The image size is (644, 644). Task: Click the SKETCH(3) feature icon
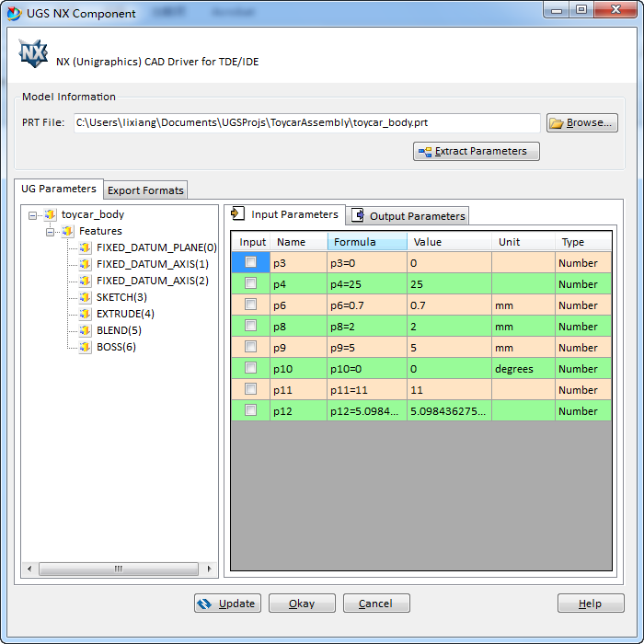click(x=85, y=297)
